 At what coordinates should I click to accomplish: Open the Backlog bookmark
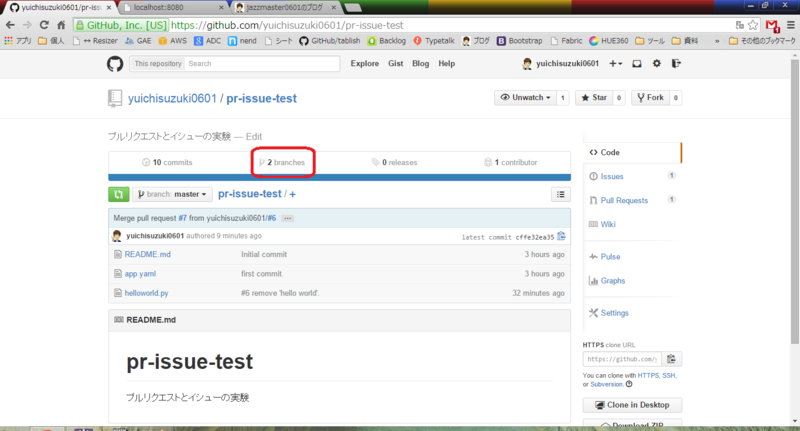[x=387, y=41]
